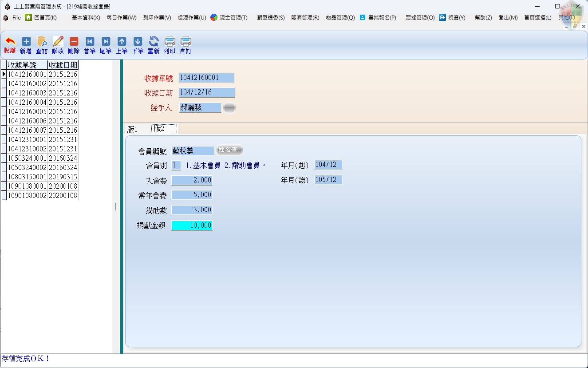
Task: Click the 姓名查 lookup button
Action: point(229,150)
